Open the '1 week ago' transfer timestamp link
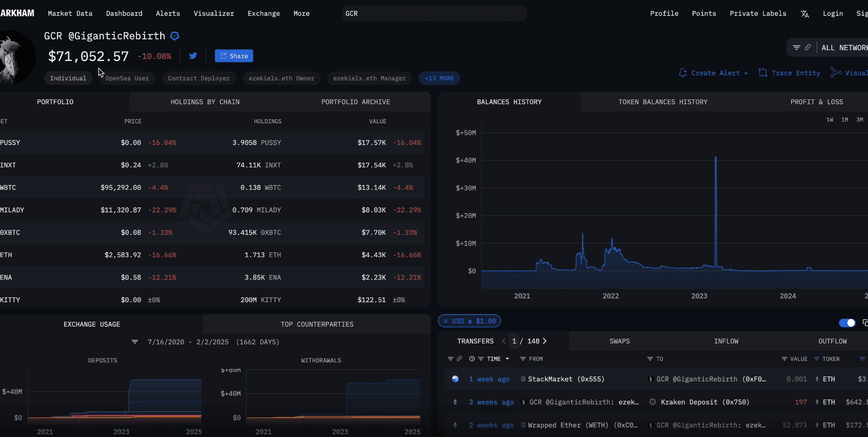 pyautogui.click(x=489, y=379)
